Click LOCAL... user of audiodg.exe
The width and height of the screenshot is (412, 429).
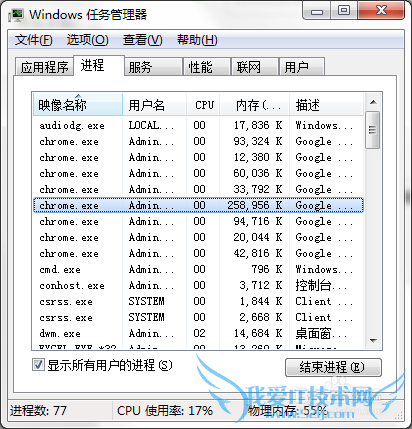click(151, 125)
